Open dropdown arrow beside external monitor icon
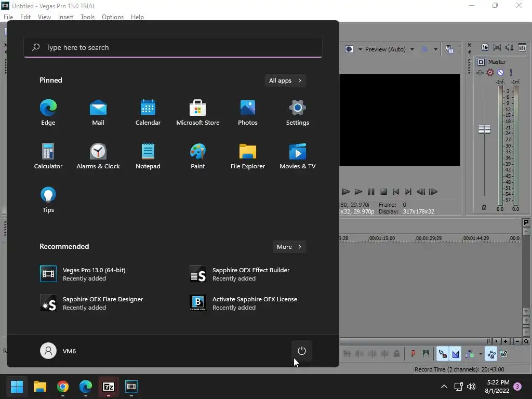532x399 pixels. point(360,49)
